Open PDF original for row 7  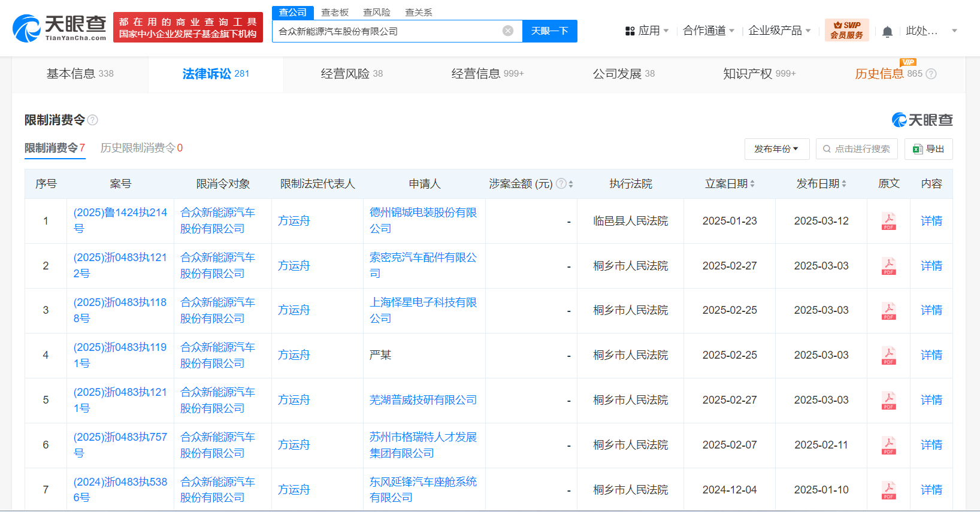[x=888, y=490]
